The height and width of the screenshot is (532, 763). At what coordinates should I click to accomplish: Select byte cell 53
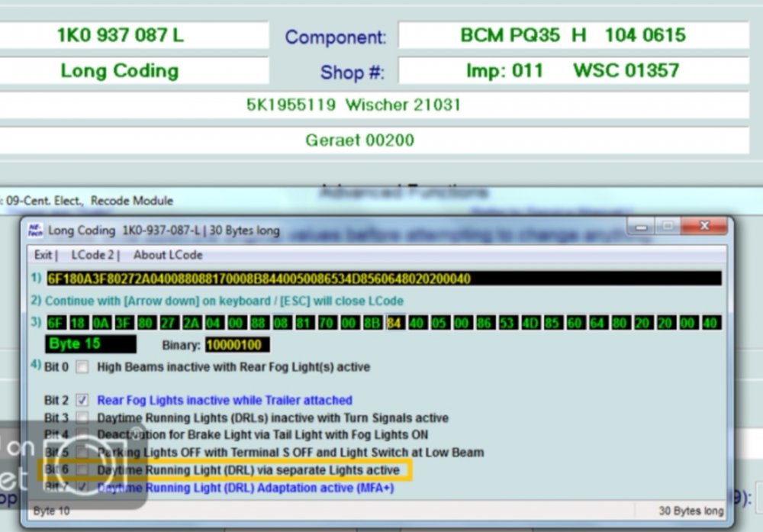coord(507,323)
